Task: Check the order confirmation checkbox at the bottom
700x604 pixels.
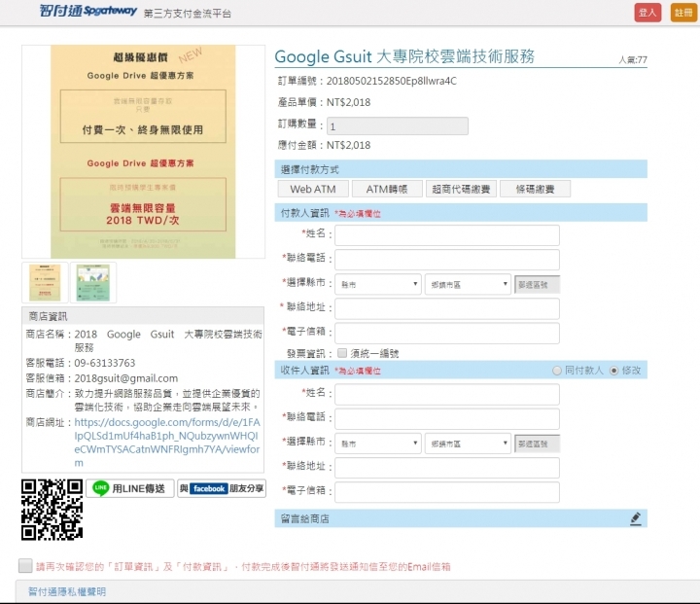Action: tap(25, 565)
